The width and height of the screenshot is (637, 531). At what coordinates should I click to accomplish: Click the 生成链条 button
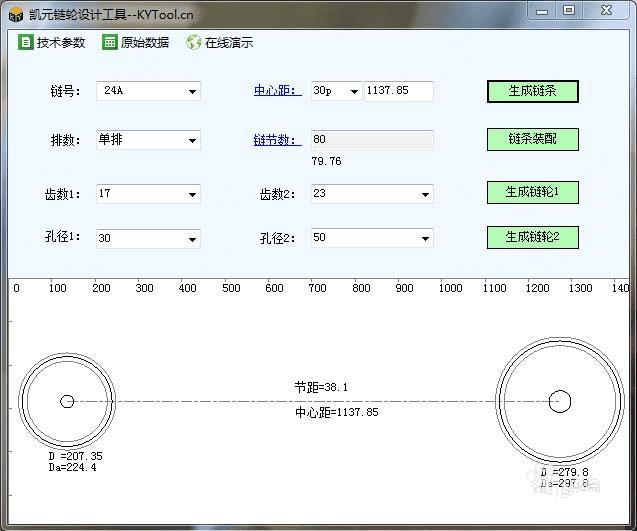click(x=533, y=91)
